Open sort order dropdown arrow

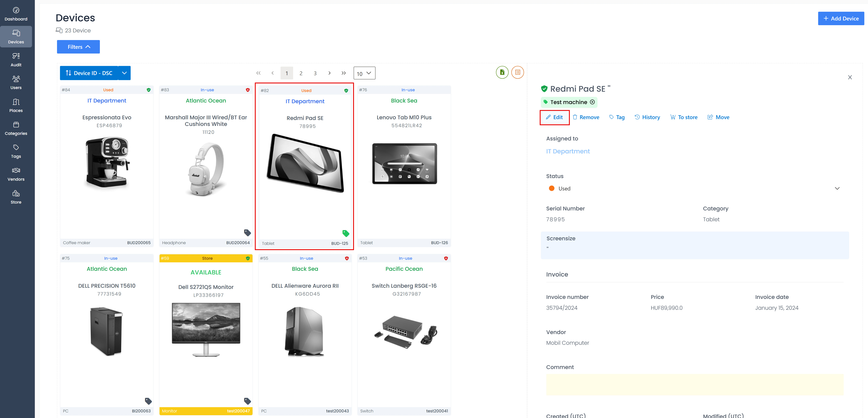[x=124, y=73]
